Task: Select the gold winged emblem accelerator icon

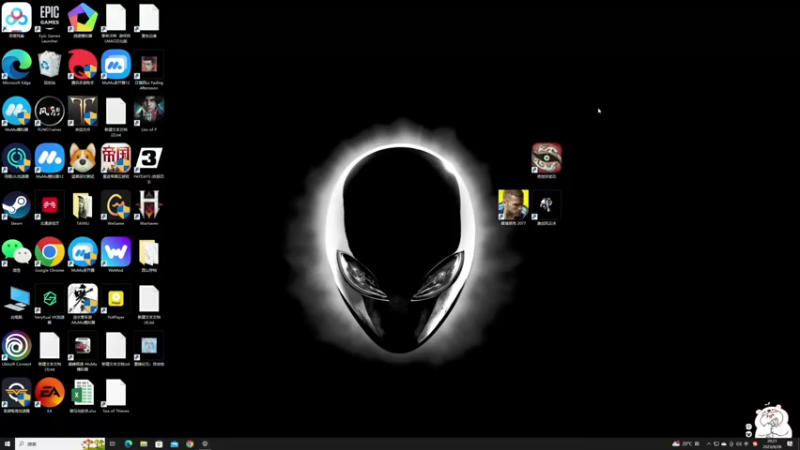Action: [x=16, y=395]
